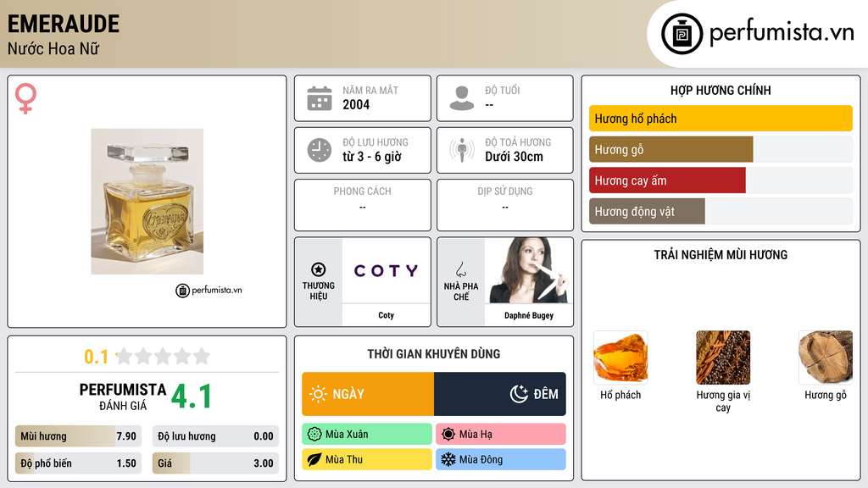Click the Daphné Bugey perfumer photo

(529, 270)
